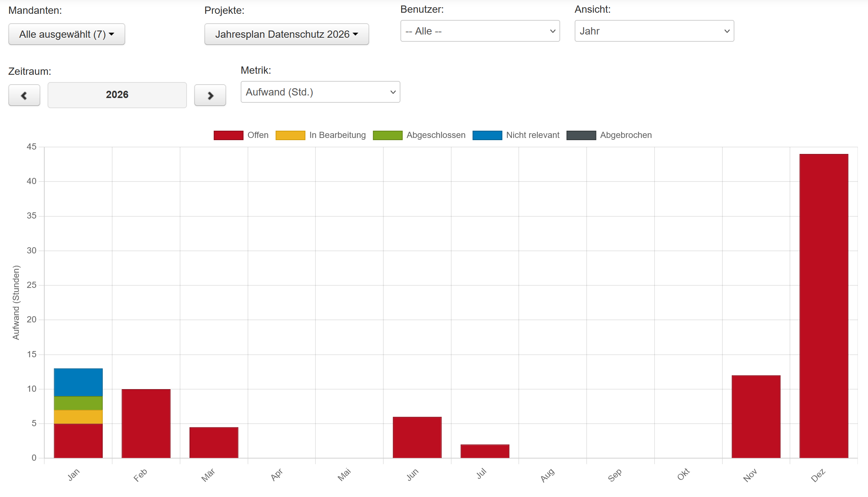Image resolution: width=868 pixels, height=497 pixels.
Task: Open the Mandanten dropdown Alle ausgewählt (7)
Action: (67, 34)
